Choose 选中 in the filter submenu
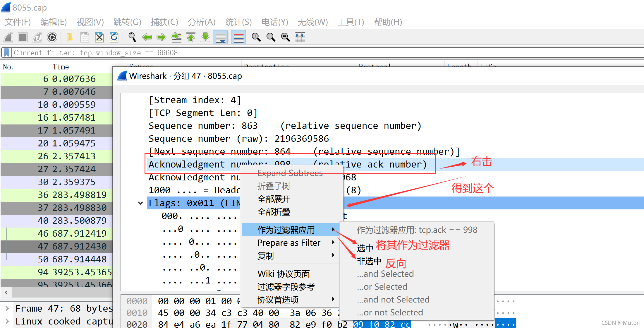644x328 pixels. tap(365, 248)
